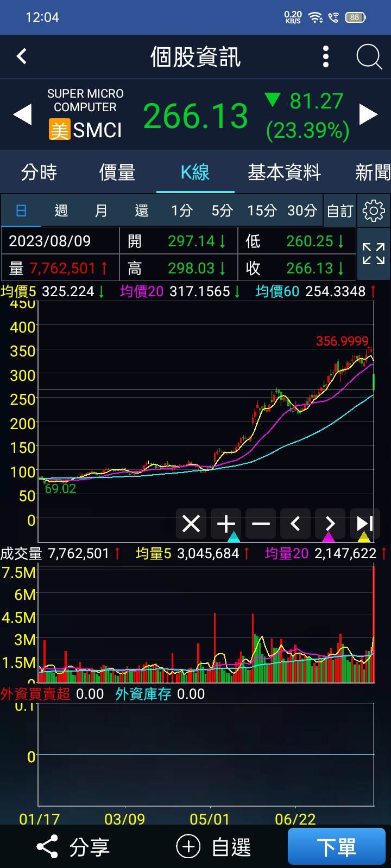Select the 30分 interval
Viewport: 391px width, 868px height.
click(x=302, y=210)
